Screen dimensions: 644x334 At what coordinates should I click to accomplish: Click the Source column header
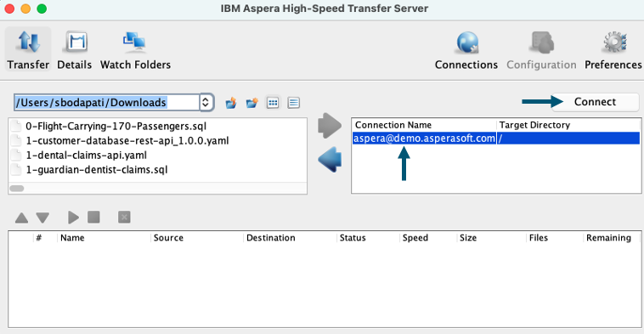pos(197,238)
